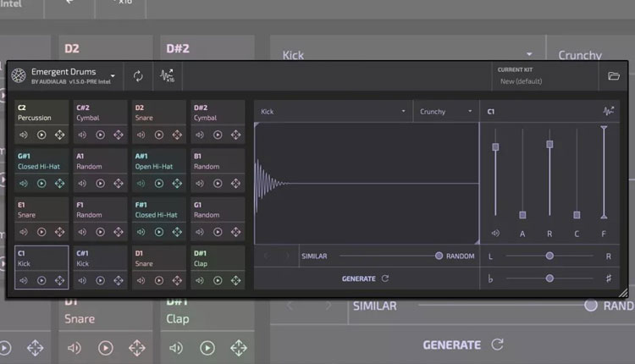Click the next-variation arrow left of SIMILAR
The height and width of the screenshot is (364, 635).
287,256
